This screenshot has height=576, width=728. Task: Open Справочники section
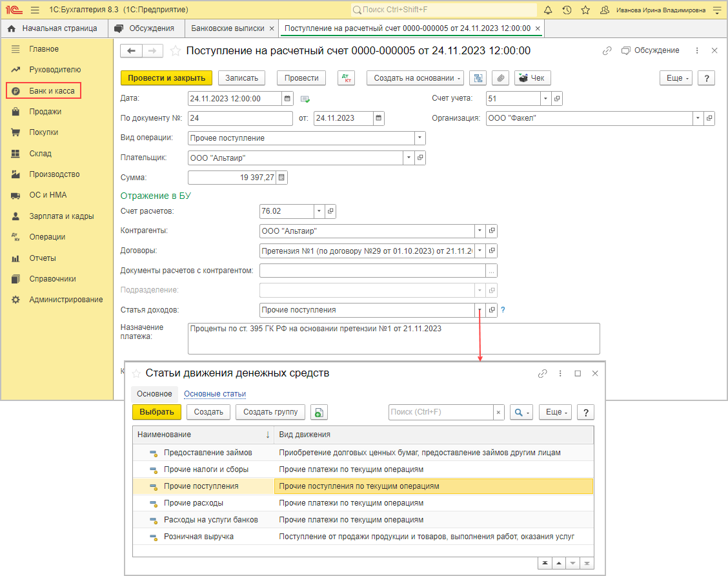click(52, 279)
